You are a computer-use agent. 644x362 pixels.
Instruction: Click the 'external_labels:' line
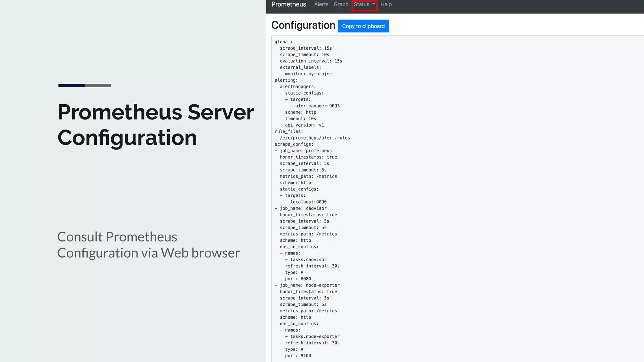coord(301,67)
